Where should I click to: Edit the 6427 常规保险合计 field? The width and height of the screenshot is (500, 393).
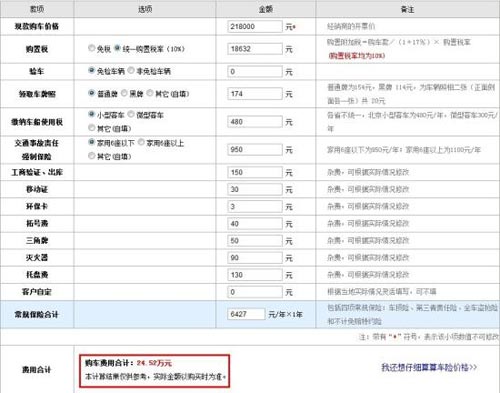click(246, 314)
